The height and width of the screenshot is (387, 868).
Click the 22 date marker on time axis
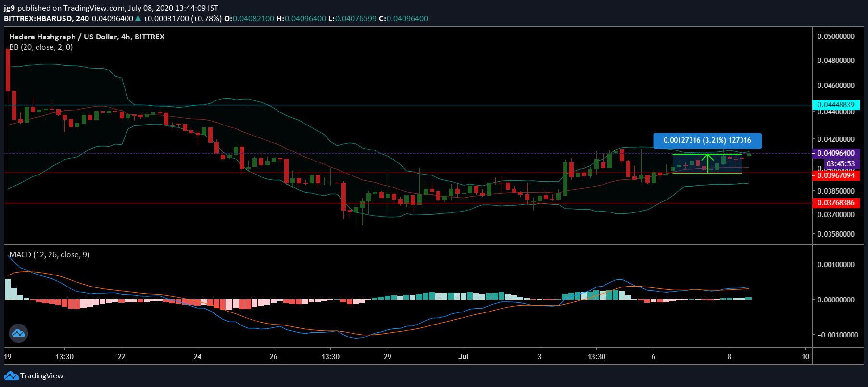click(121, 357)
